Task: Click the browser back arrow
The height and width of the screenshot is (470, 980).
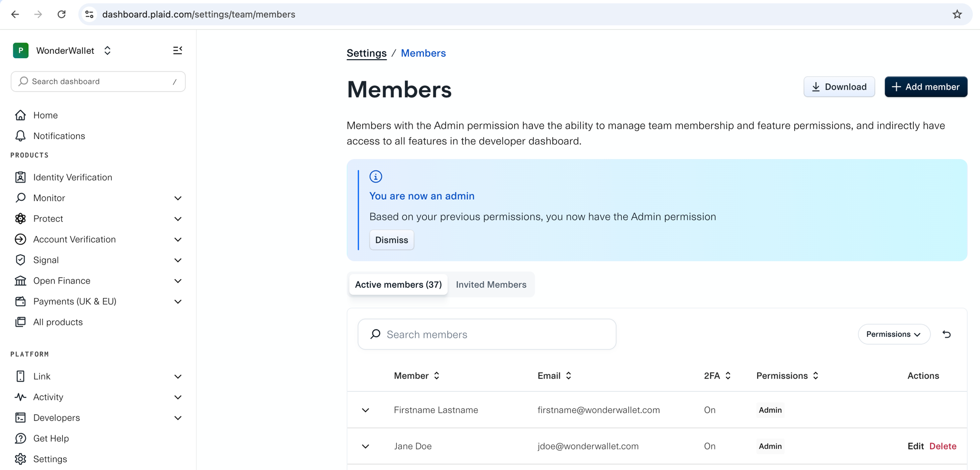Action: 15,14
